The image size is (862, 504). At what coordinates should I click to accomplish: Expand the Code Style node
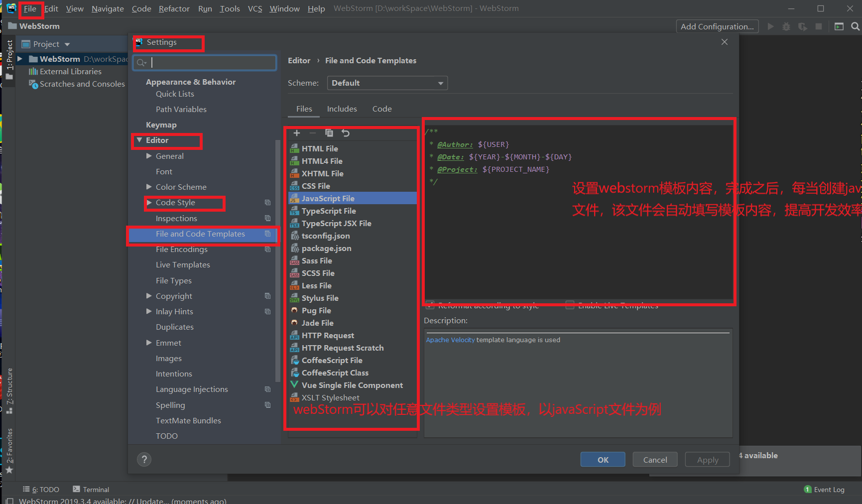pyautogui.click(x=149, y=203)
